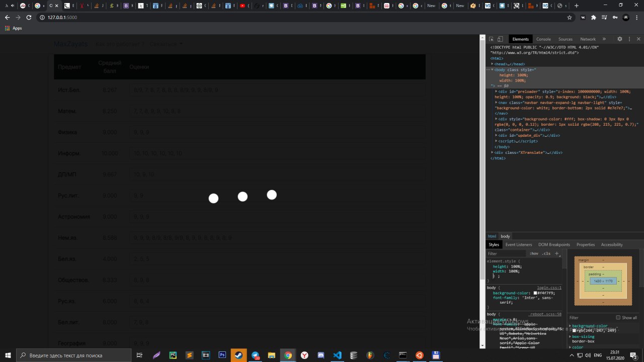Select the Elements tab
Viewport: 644px width, 362px height.
point(520,39)
